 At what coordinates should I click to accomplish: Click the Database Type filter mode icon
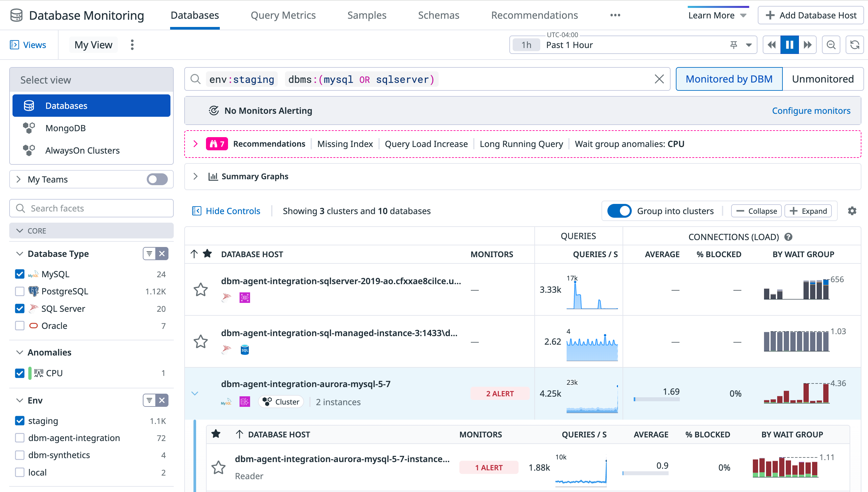click(x=149, y=254)
